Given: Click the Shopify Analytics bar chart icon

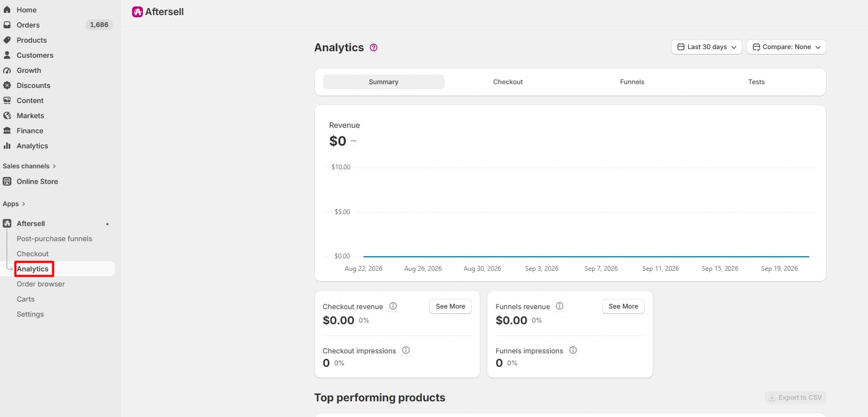Looking at the screenshot, I should 7,146.
